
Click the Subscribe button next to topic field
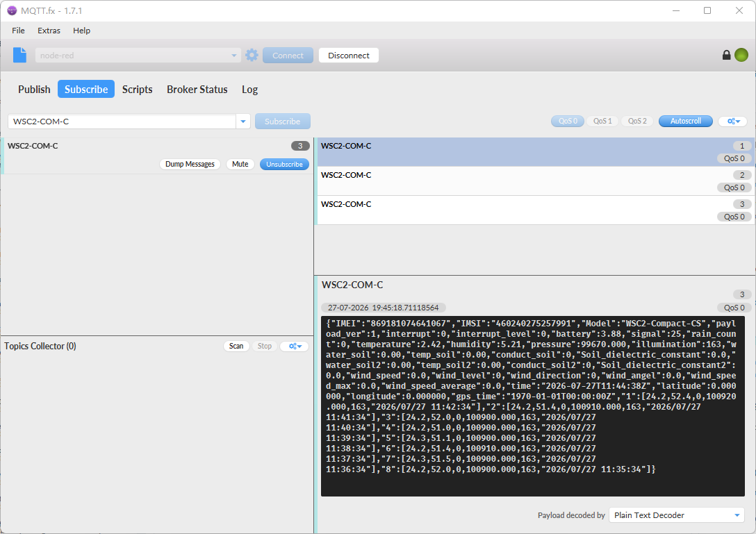click(x=283, y=122)
